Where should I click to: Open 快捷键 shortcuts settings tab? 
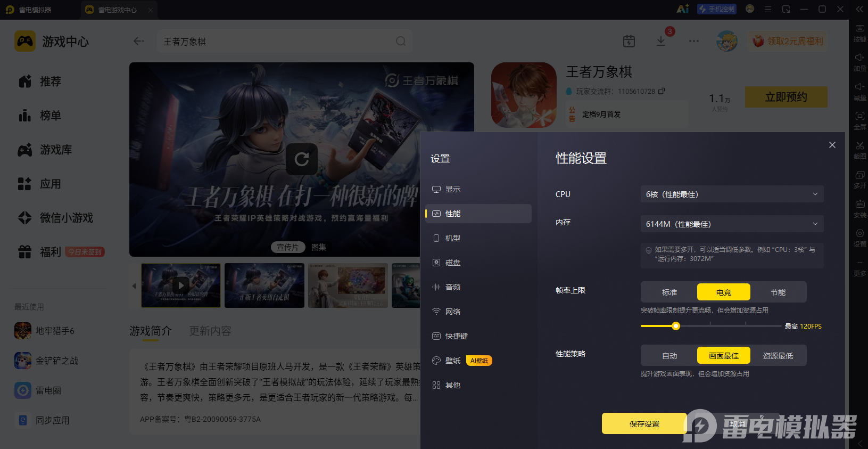tap(478, 336)
